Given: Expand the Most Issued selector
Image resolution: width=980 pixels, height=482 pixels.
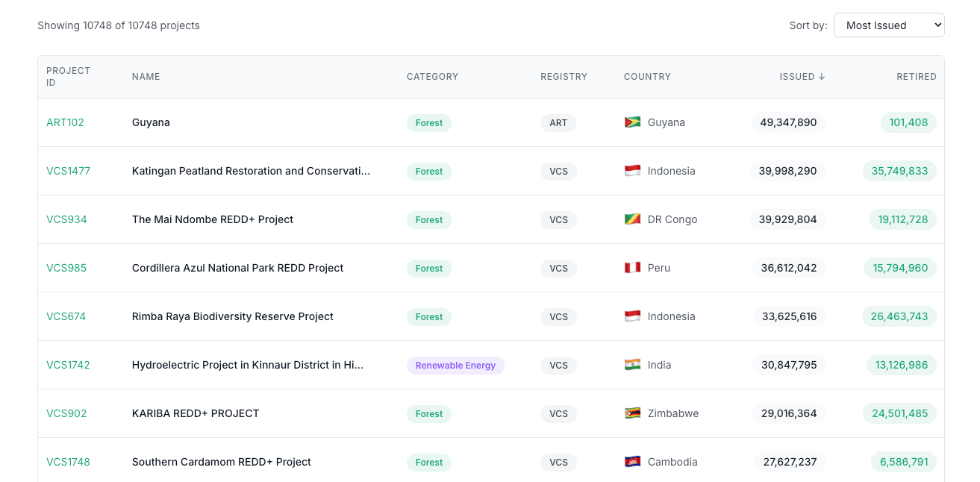Looking at the screenshot, I should (889, 25).
